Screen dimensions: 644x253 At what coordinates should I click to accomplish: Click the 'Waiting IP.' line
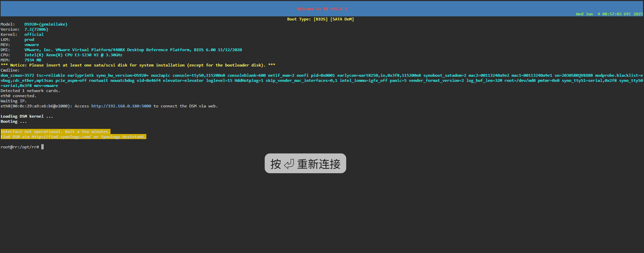14,101
